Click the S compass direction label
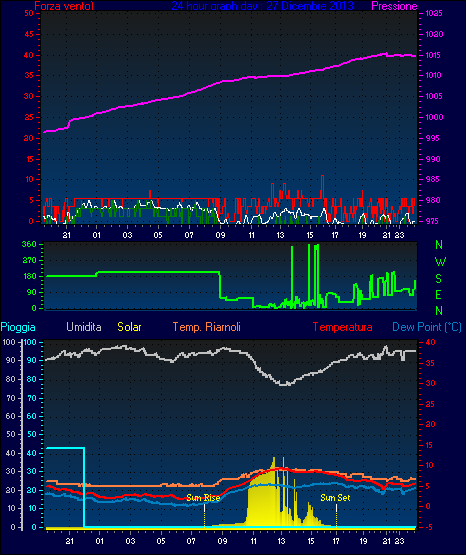This screenshot has height=555, width=466. [x=438, y=279]
